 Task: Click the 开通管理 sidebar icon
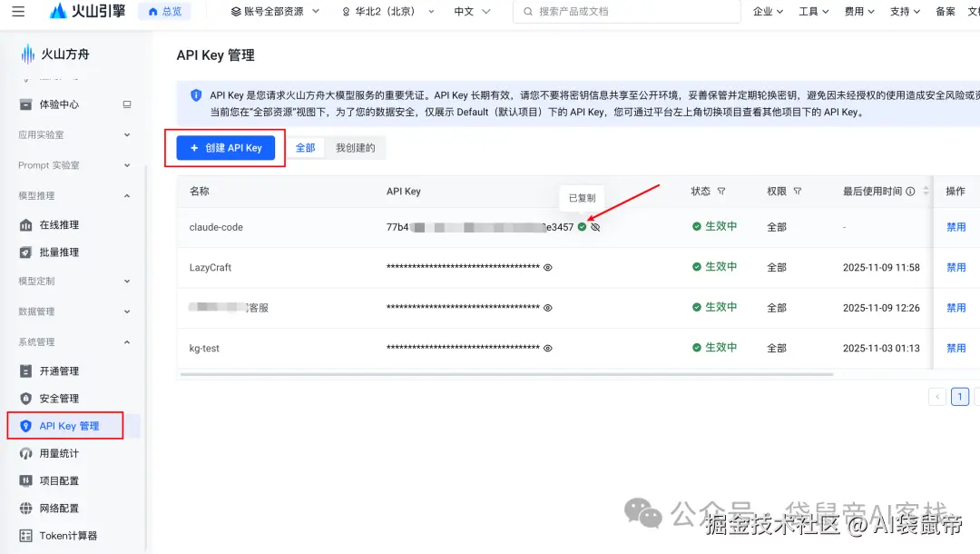coord(25,371)
